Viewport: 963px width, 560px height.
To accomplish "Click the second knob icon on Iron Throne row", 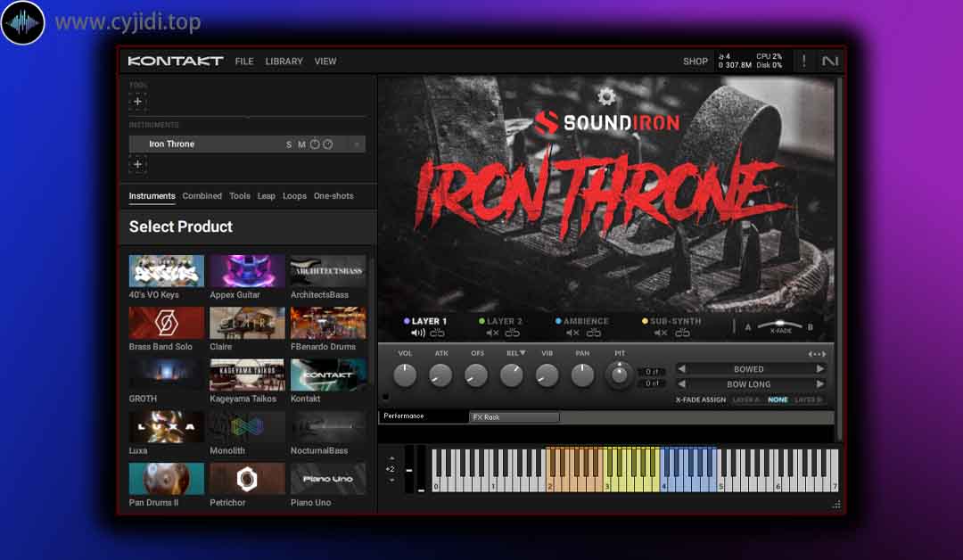I will [328, 144].
